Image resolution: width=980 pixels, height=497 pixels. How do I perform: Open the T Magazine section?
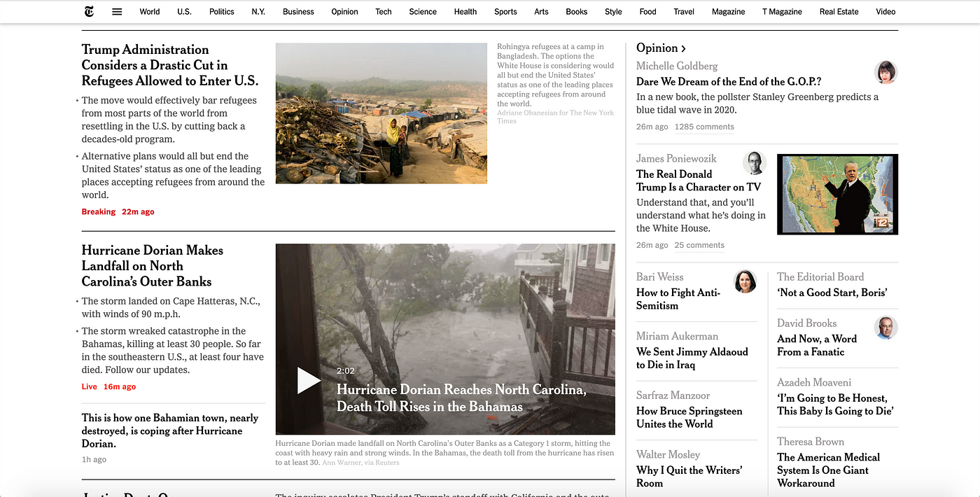[x=783, y=12]
